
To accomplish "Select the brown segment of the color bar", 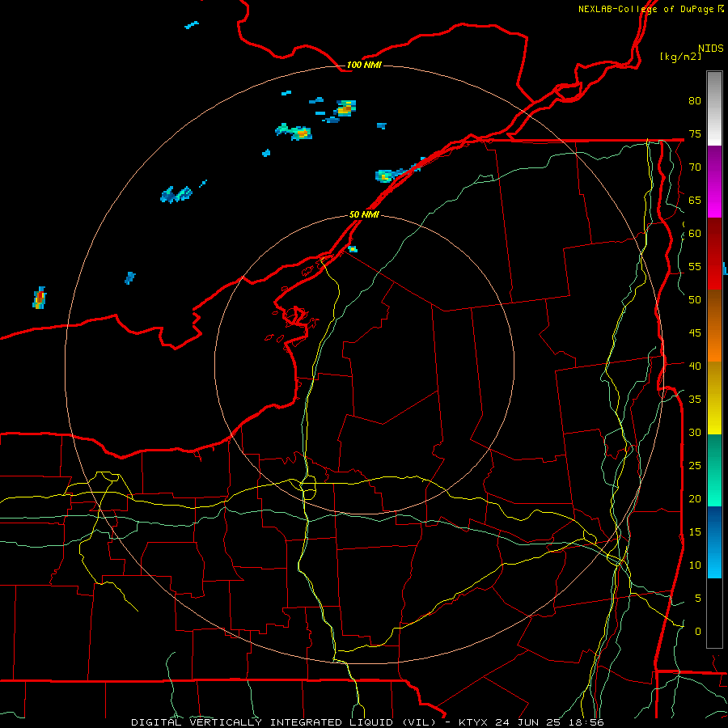I will tap(714, 309).
